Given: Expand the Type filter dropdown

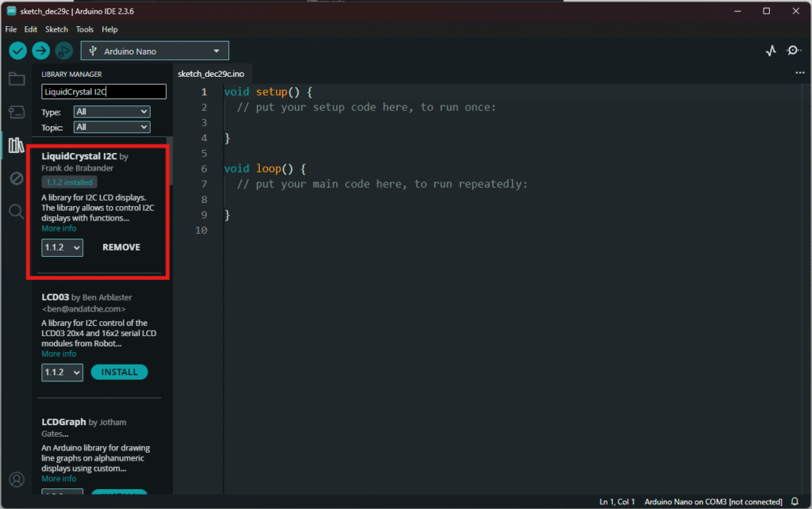Looking at the screenshot, I should tap(111, 112).
